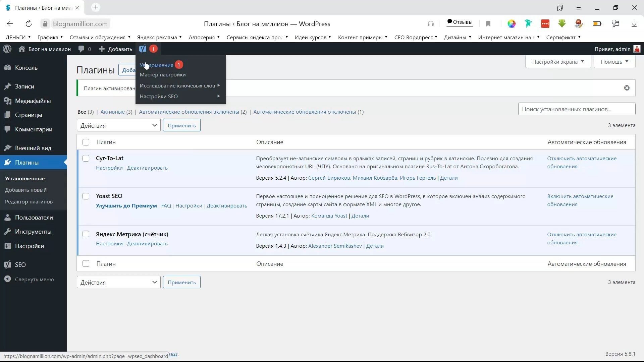Image resolution: width=644 pixels, height=362 pixels.
Task: Expand Настройки SEO submenu
Action: coord(180,96)
